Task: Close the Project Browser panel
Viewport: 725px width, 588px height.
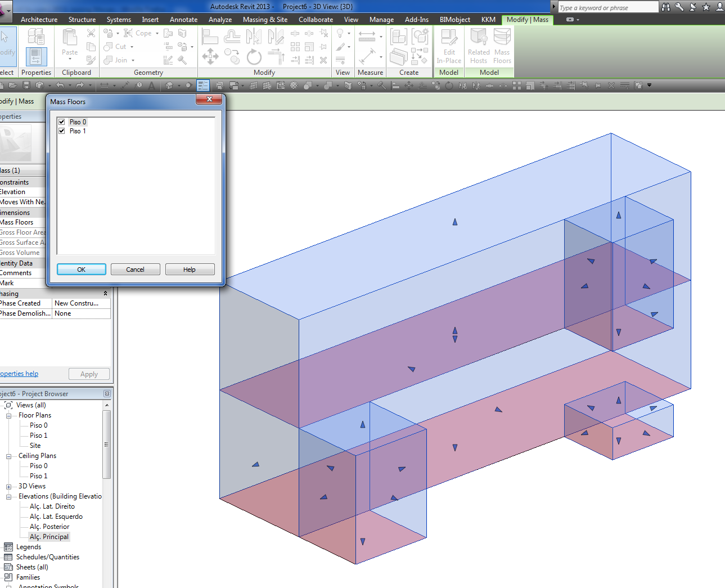Action: (x=107, y=394)
